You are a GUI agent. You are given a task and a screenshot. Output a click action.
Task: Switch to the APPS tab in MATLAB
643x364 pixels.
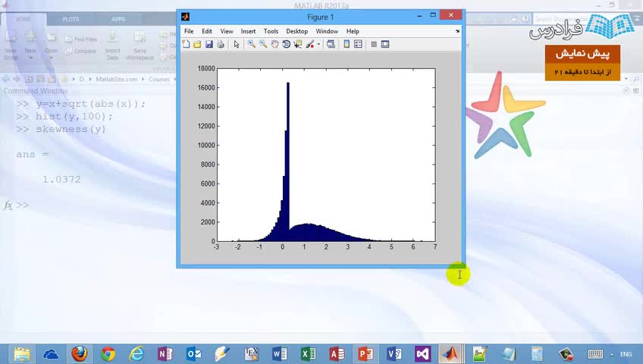click(x=118, y=19)
